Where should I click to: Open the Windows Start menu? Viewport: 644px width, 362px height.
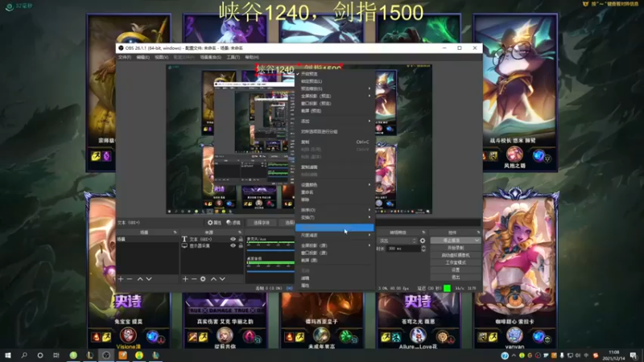(8, 355)
